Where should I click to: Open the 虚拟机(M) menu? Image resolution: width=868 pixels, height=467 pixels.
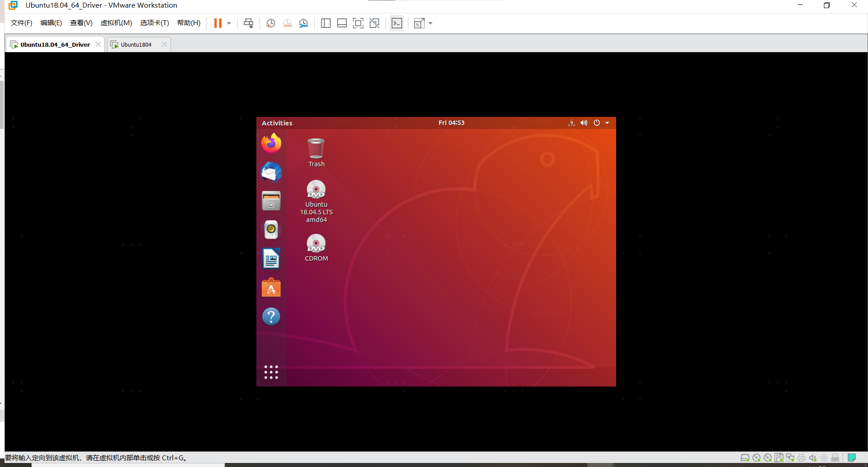116,23
